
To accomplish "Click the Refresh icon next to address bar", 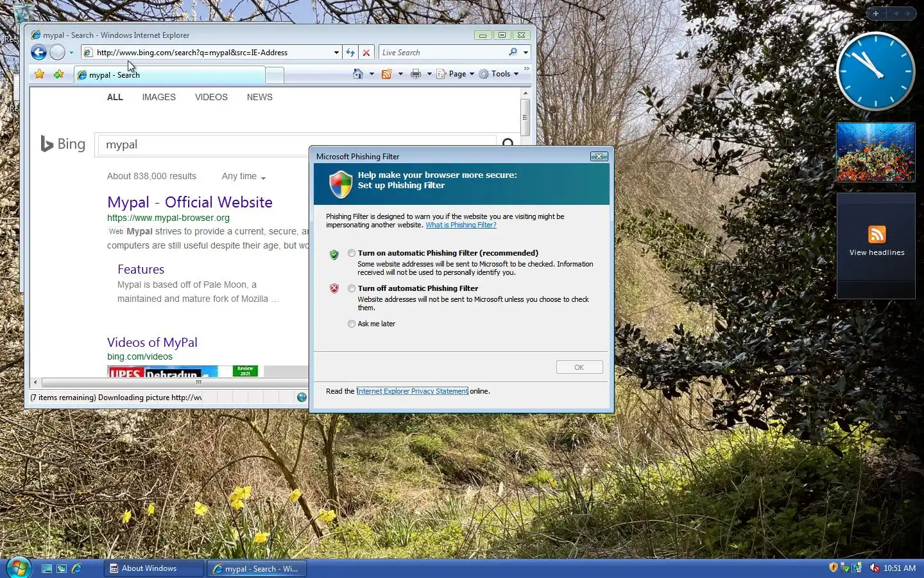I will [350, 53].
